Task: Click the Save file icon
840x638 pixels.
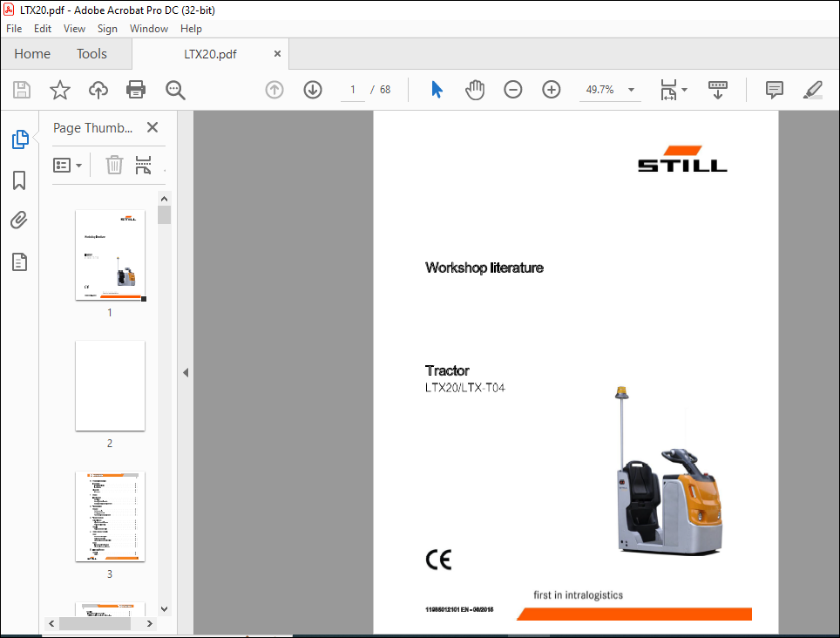Action: [x=22, y=90]
